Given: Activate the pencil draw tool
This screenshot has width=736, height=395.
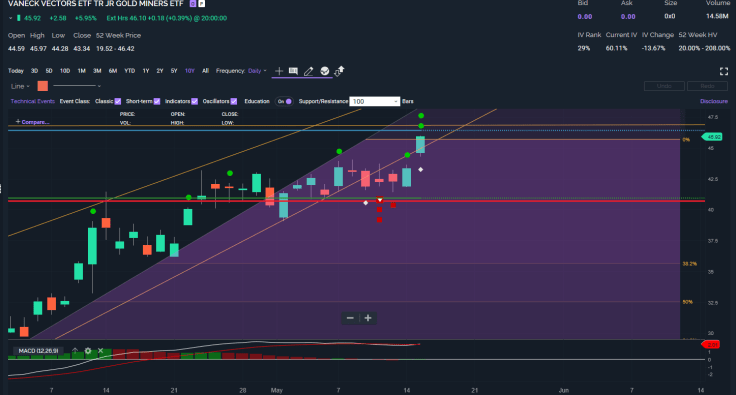Looking at the screenshot, I should point(308,71).
